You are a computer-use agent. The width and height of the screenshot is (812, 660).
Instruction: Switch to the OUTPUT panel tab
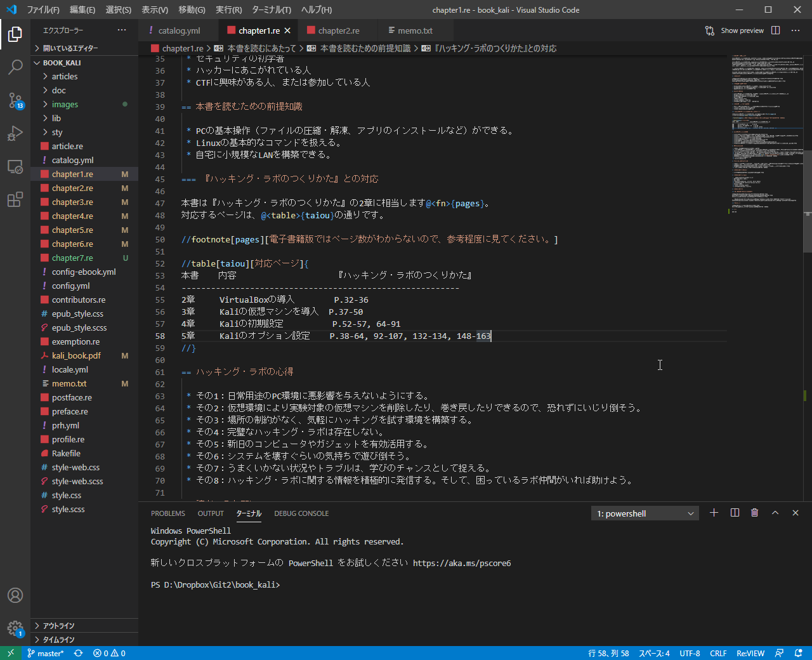(x=211, y=513)
